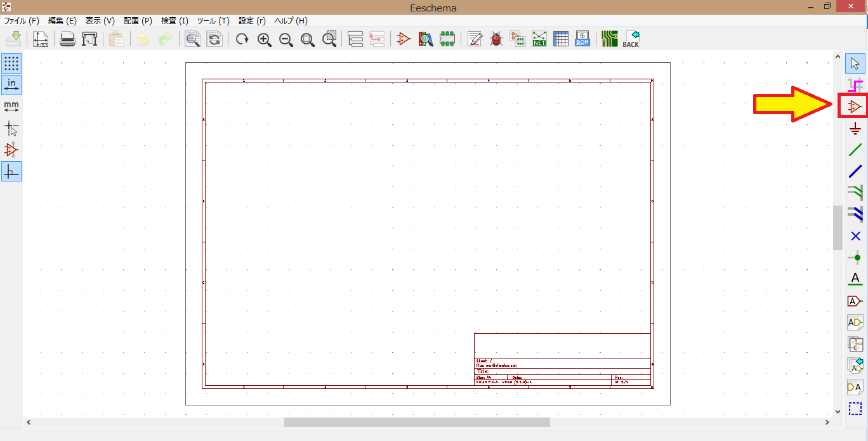Select import hierarchical label tool
868x441 pixels.
tap(855, 365)
